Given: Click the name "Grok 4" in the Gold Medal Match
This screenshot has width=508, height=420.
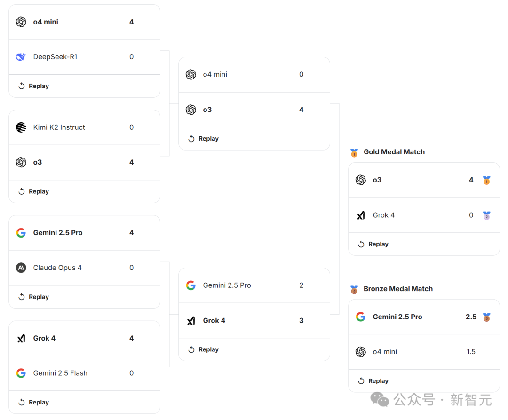Looking at the screenshot, I should 384,215.
